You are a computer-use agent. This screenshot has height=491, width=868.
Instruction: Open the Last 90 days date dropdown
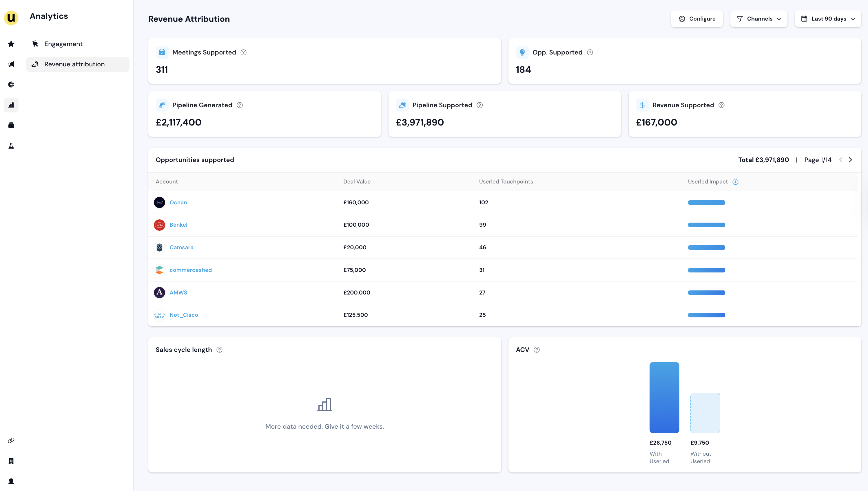pos(828,19)
